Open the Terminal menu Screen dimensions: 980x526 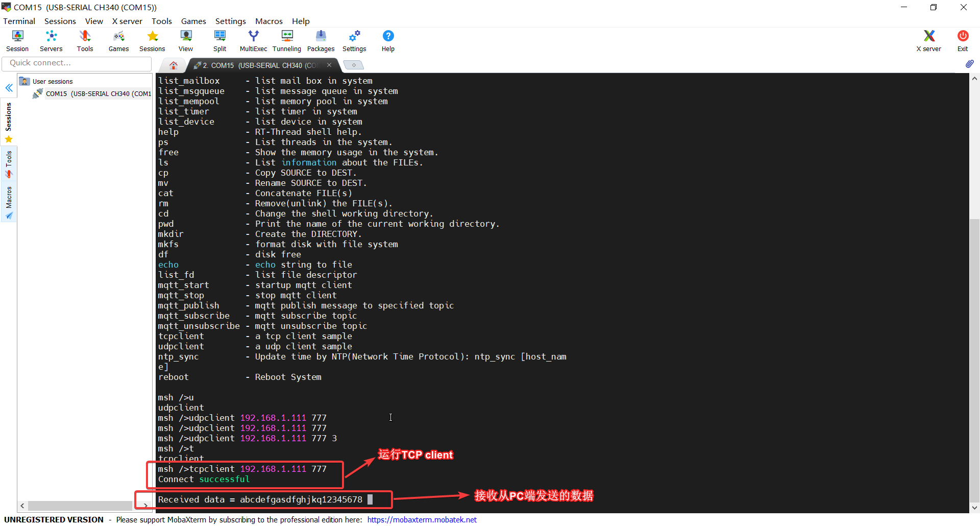(19, 21)
